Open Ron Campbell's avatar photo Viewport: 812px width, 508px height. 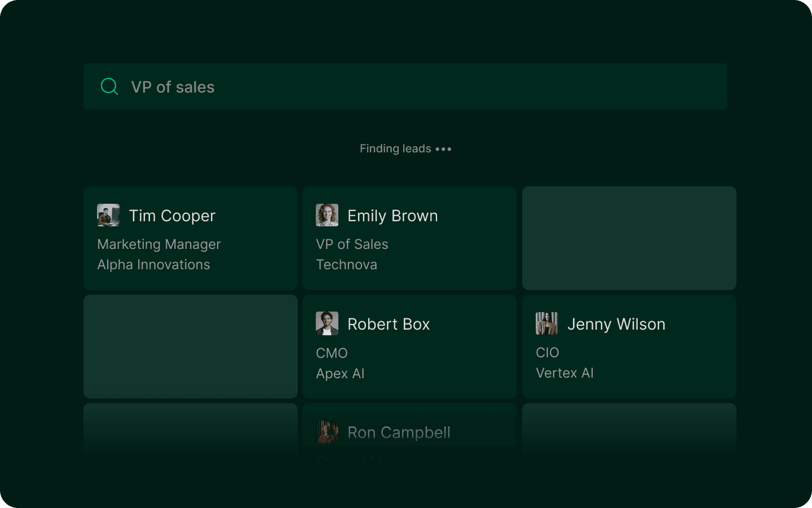327,432
